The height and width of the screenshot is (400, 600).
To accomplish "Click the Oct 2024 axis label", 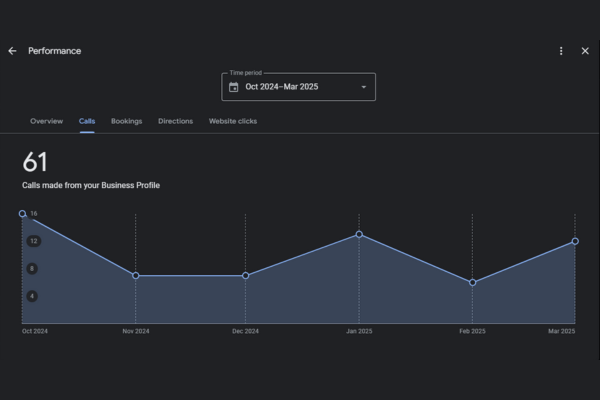I will (x=35, y=331).
